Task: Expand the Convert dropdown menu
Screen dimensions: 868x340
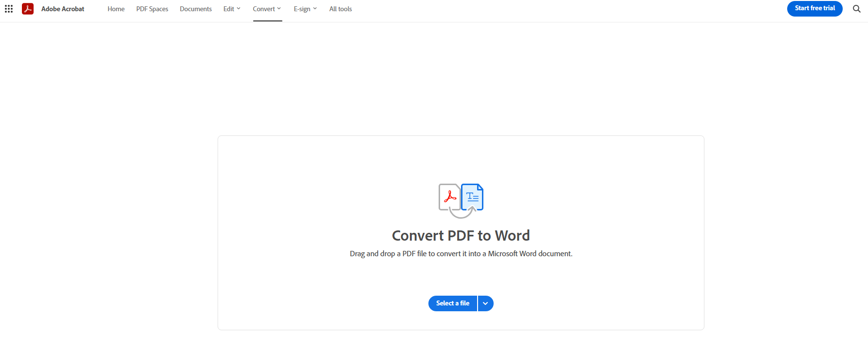Action: pos(267,9)
